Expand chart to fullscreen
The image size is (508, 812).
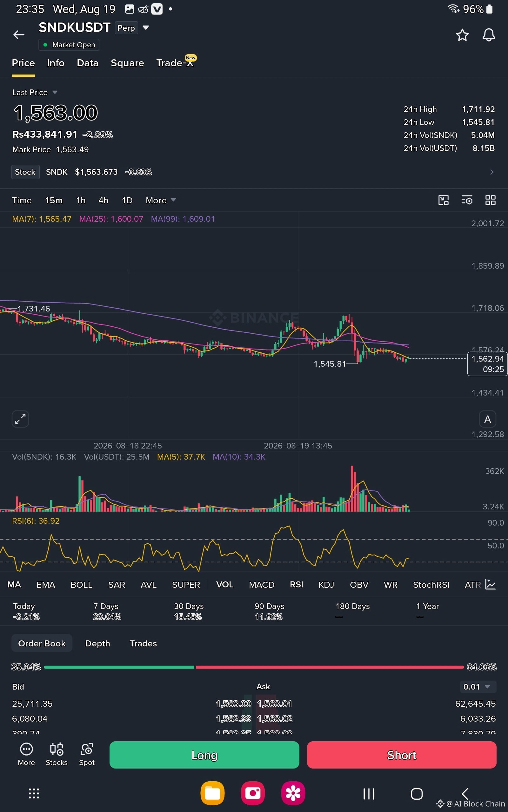coord(20,419)
